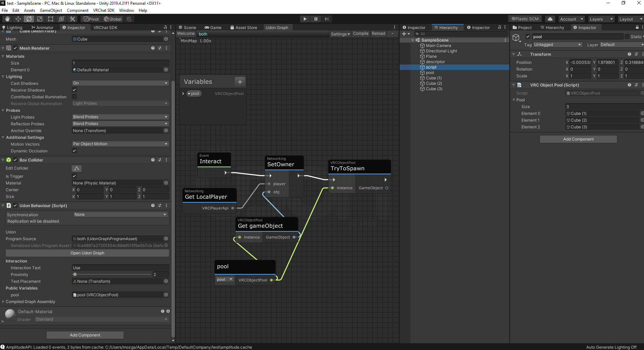Viewport: 644px width, 350px height.
Task: Expand pool variable in Variables panel
Action: (183, 94)
